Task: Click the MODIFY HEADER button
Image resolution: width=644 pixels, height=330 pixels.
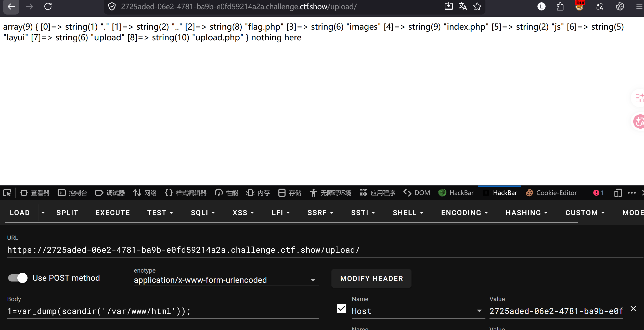Action: click(371, 278)
